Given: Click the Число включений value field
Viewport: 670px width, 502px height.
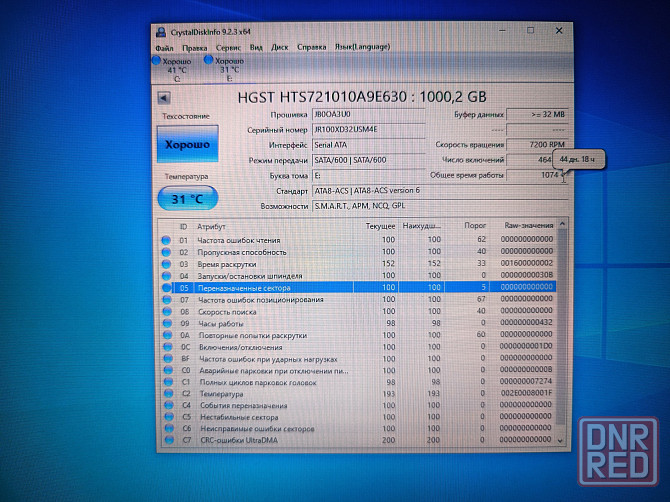Looking at the screenshot, I should click(x=530, y=160).
